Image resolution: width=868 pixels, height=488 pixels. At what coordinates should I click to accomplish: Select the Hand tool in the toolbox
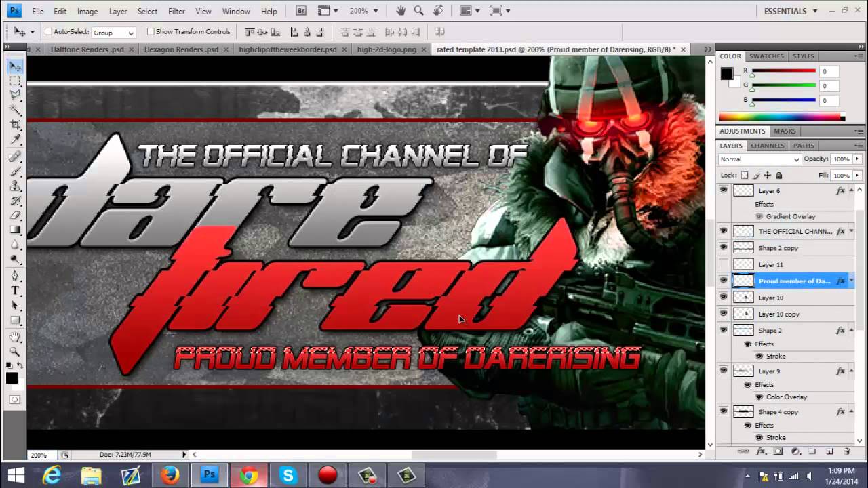[x=15, y=338]
